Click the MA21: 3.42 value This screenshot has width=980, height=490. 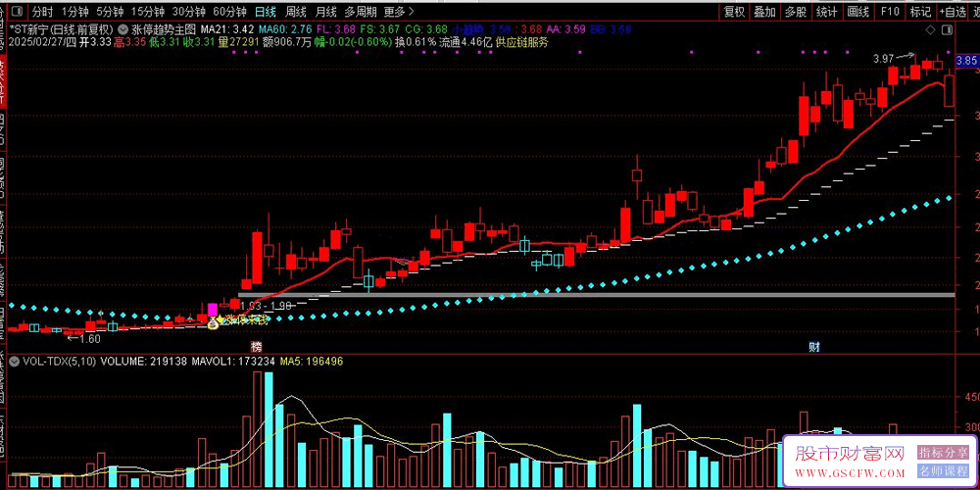point(227,28)
